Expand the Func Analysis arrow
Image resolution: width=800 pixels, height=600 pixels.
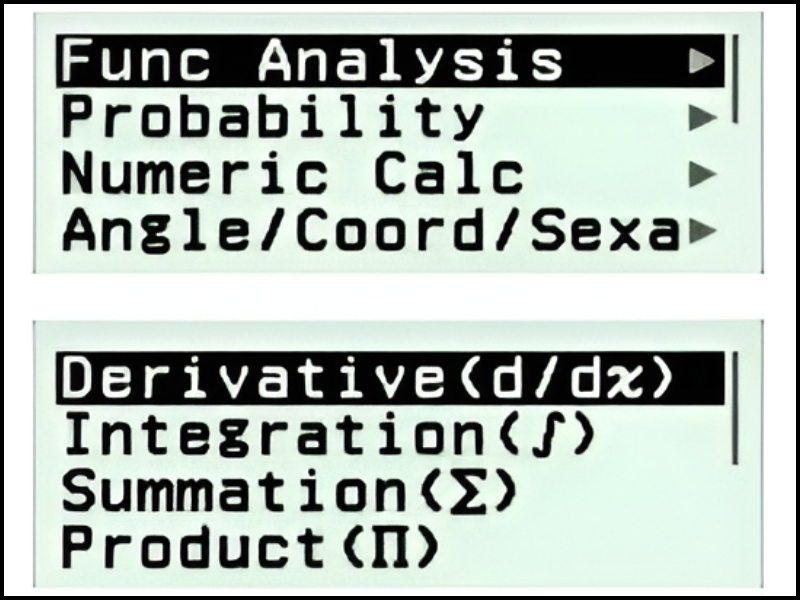[x=703, y=61]
